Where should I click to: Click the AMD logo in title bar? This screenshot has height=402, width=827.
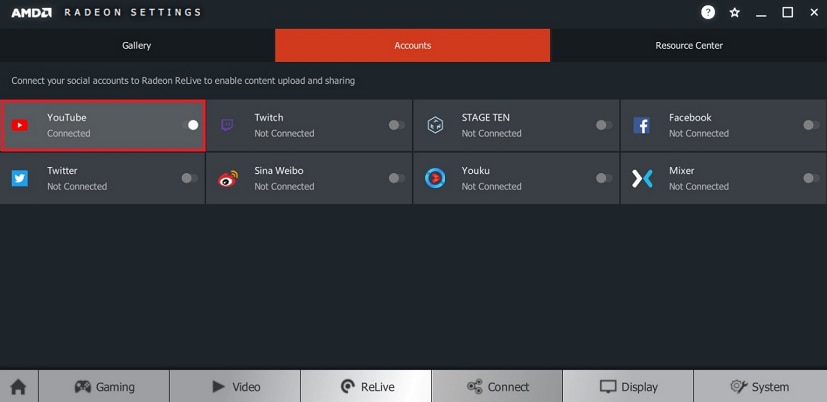coord(32,12)
